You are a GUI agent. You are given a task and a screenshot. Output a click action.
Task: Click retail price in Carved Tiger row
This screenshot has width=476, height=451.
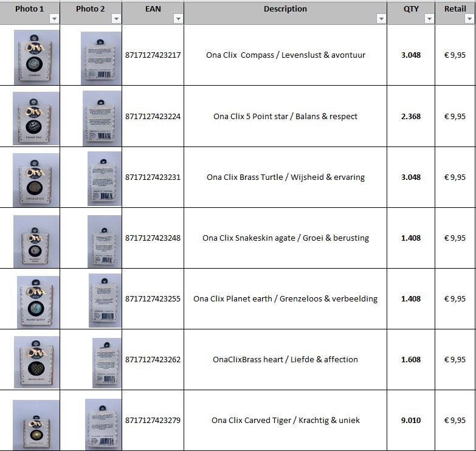(x=455, y=421)
